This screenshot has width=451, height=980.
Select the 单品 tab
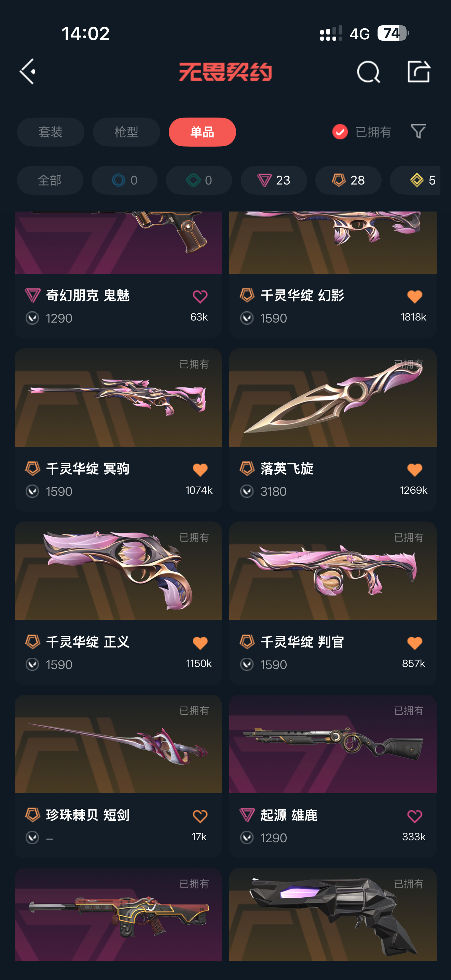[x=202, y=132]
